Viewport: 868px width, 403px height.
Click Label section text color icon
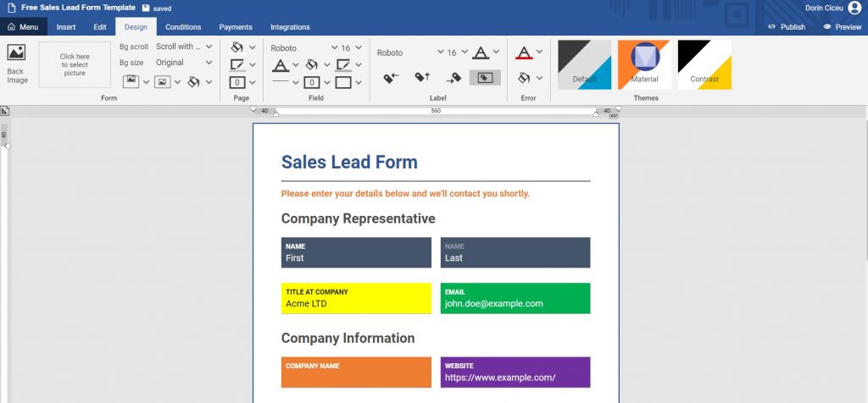(x=481, y=53)
